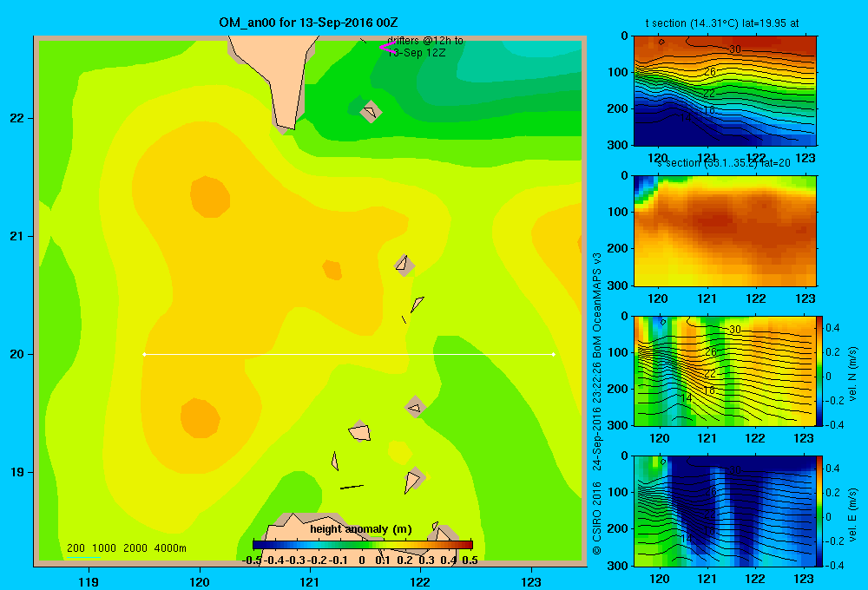Click depth label 300 on the salinity section axis
Screen dimensions: 868x590
(x=619, y=285)
